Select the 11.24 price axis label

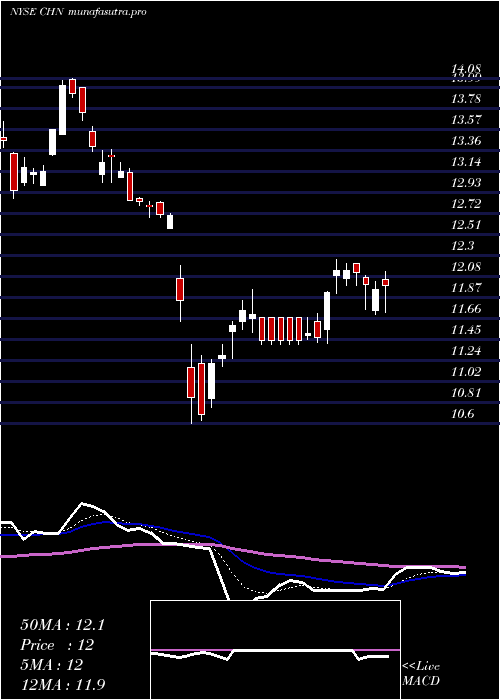[466, 351]
